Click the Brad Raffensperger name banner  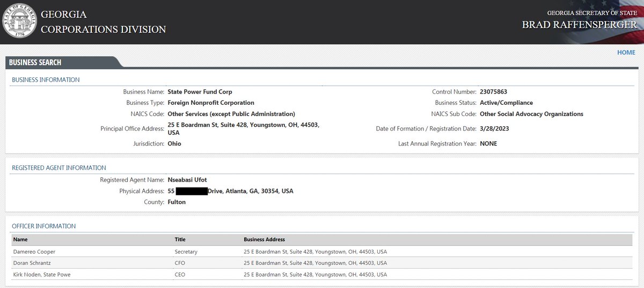[579, 25]
